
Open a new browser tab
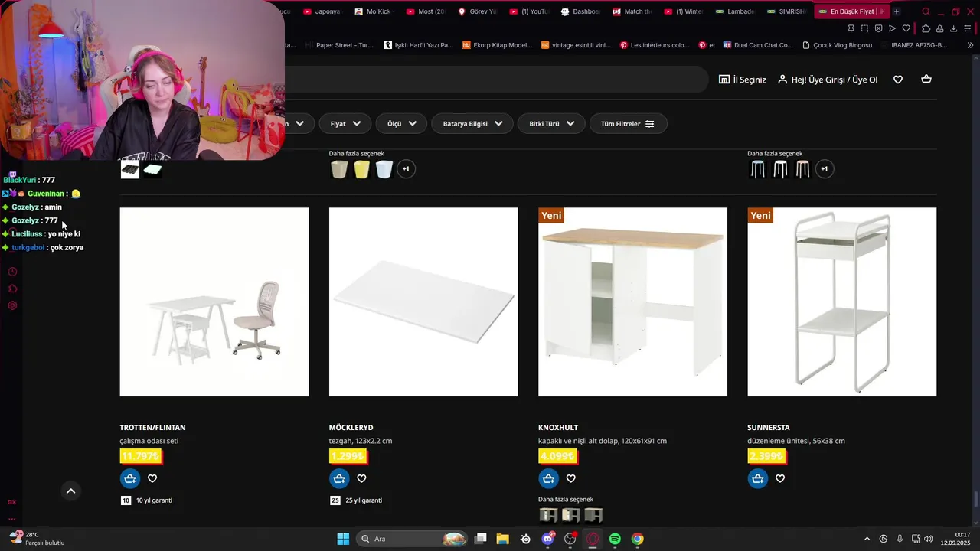pyautogui.click(x=897, y=11)
